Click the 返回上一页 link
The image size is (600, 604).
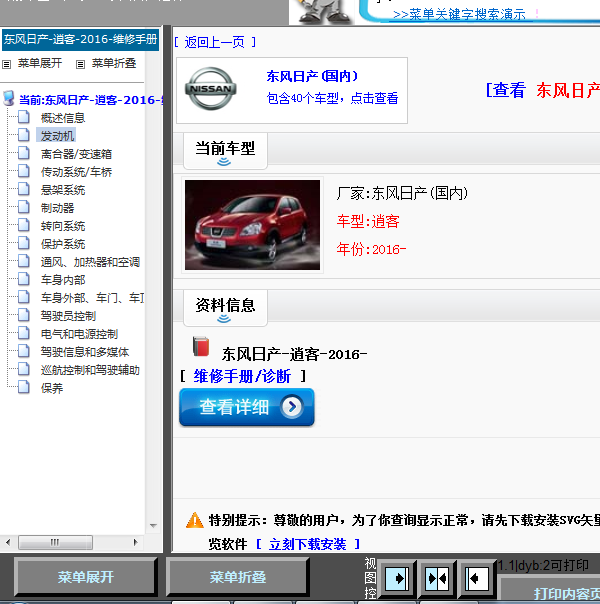tap(215, 42)
